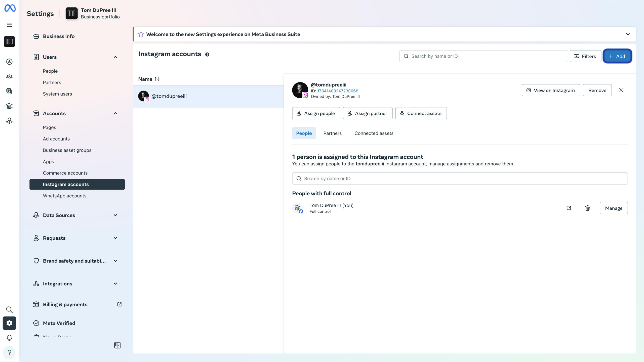Open WhatsApp accounts in sidebar

pos(64,196)
